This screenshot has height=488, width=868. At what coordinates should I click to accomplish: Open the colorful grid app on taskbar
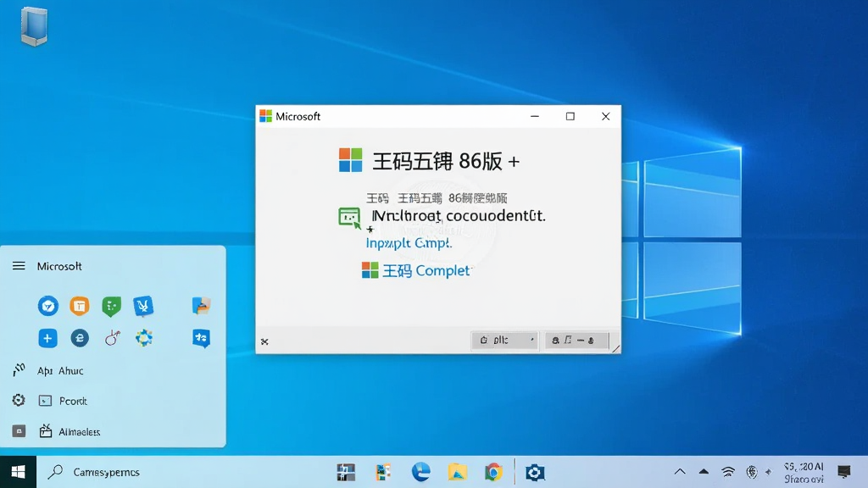(x=383, y=472)
